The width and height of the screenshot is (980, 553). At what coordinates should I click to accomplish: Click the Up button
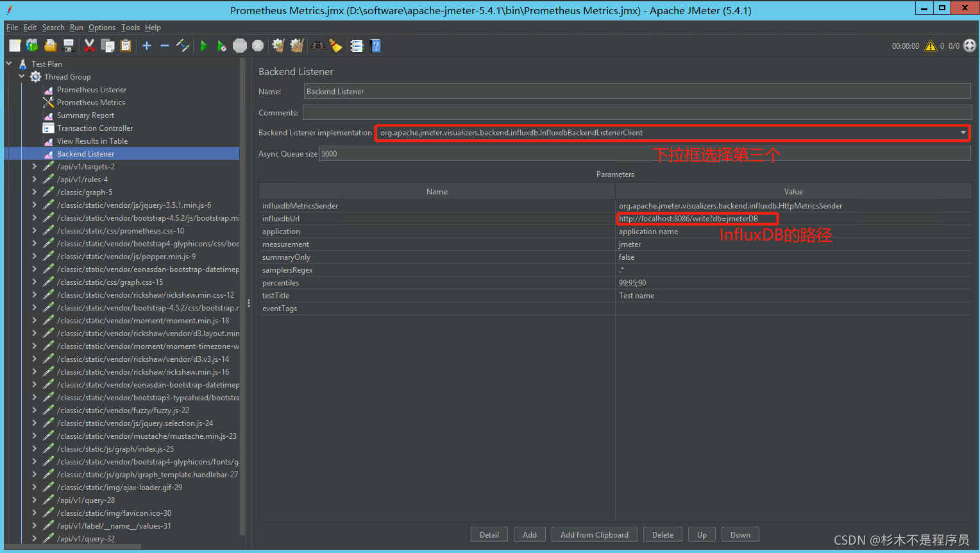pos(702,535)
